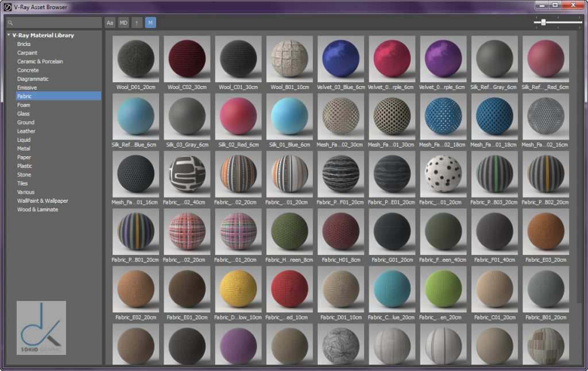Screen dimensions: 588x371
Task: Pick the Wool_B01_10cm material sphere
Action: [x=289, y=59]
